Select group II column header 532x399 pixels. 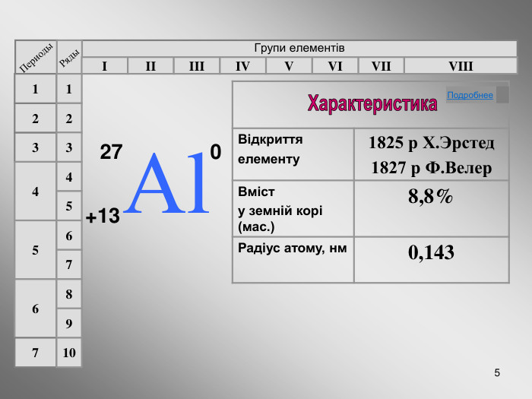pos(150,65)
